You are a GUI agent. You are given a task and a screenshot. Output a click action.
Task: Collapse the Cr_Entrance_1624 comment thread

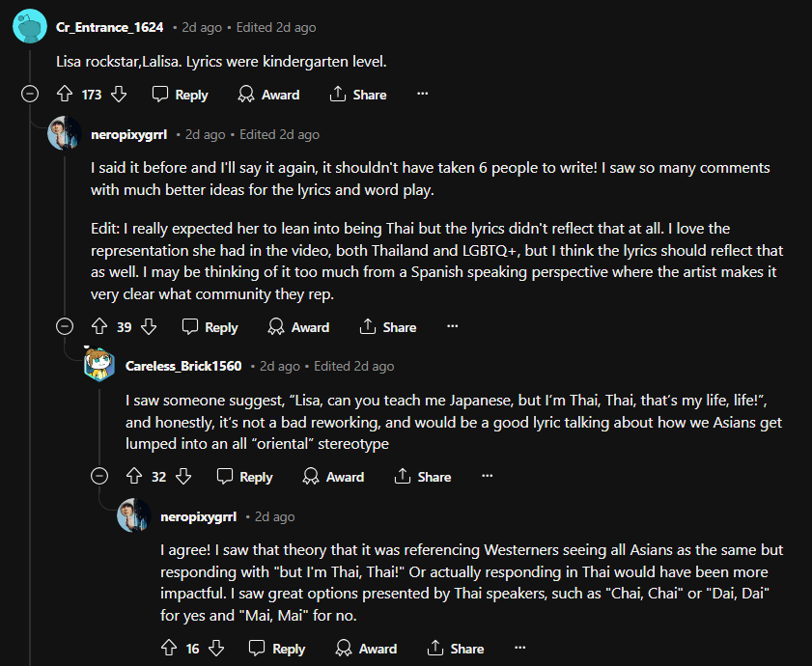point(30,95)
